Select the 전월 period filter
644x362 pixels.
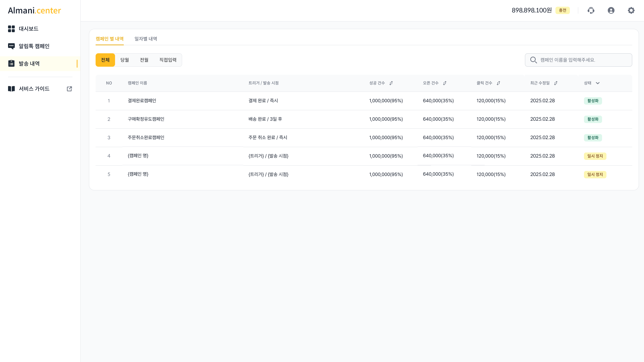pos(144,60)
